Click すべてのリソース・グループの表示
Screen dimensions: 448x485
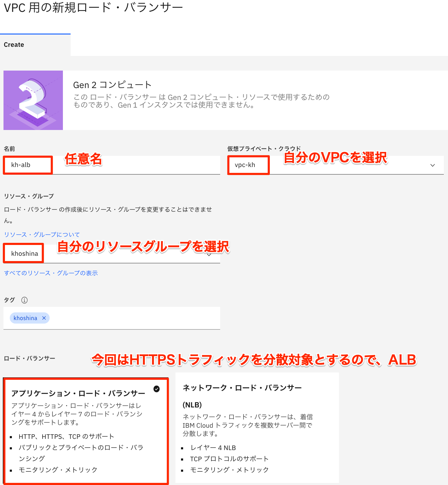pos(51,273)
